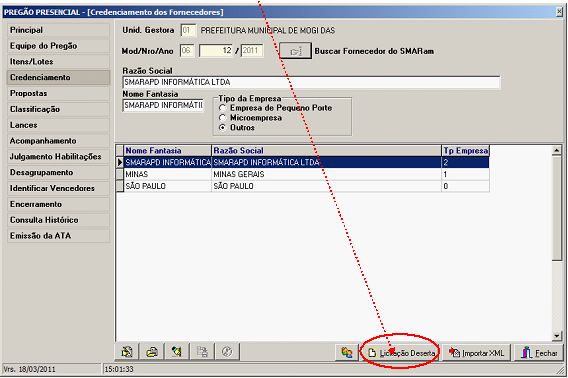Click the first icon in the bottom toolbar

pyautogui.click(x=127, y=351)
